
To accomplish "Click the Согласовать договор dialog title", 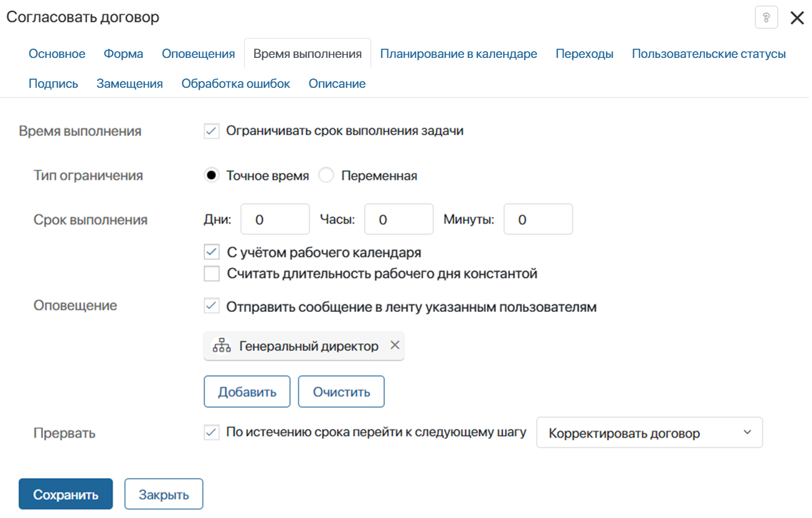I will point(83,17).
